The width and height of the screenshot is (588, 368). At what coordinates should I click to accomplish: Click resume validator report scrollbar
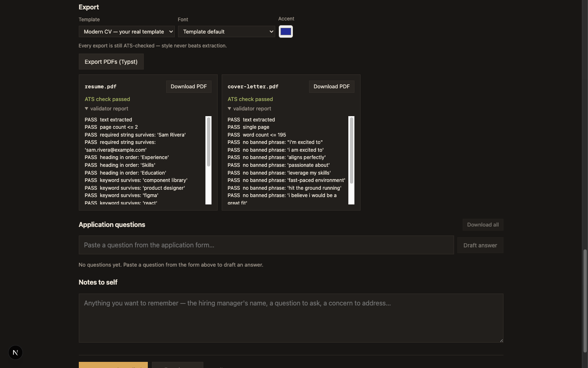[209, 142]
